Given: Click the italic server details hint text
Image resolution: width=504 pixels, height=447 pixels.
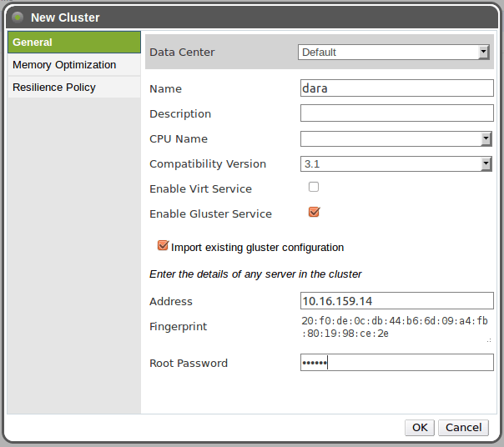Looking at the screenshot, I should click(255, 274).
